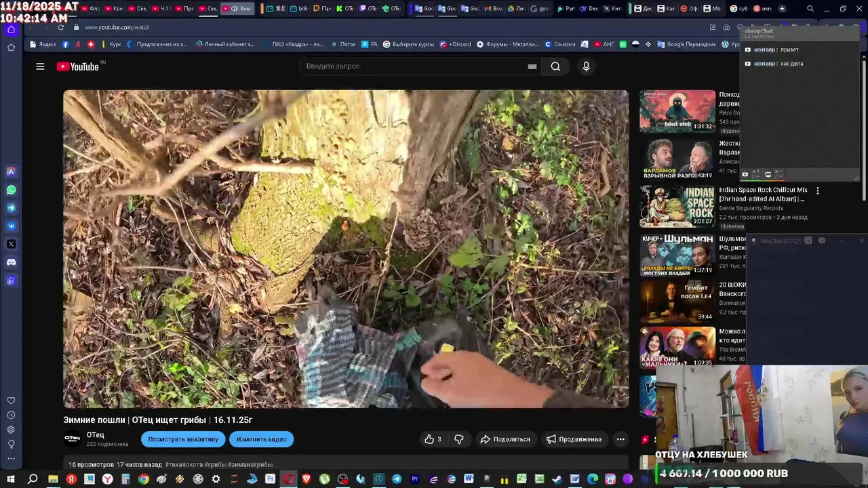
Task: Open the YouTube guide hamburger menu
Action: (x=40, y=66)
